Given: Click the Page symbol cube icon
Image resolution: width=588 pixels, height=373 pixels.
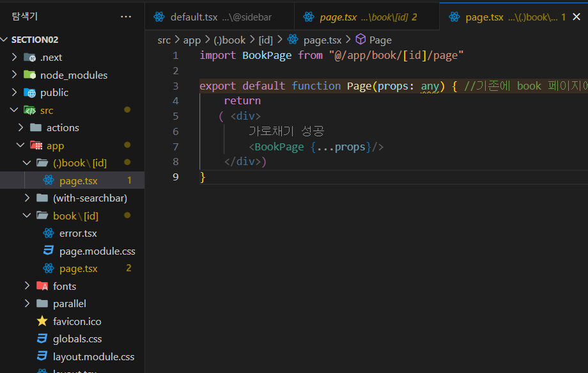Looking at the screenshot, I should point(360,39).
